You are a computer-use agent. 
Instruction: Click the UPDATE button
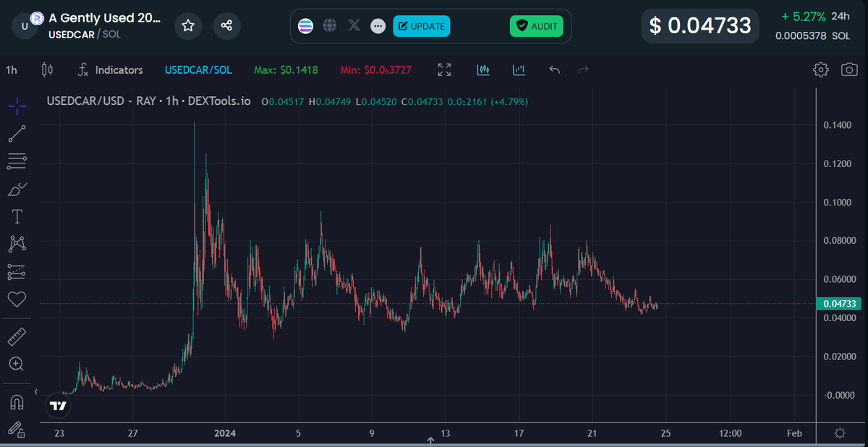422,26
